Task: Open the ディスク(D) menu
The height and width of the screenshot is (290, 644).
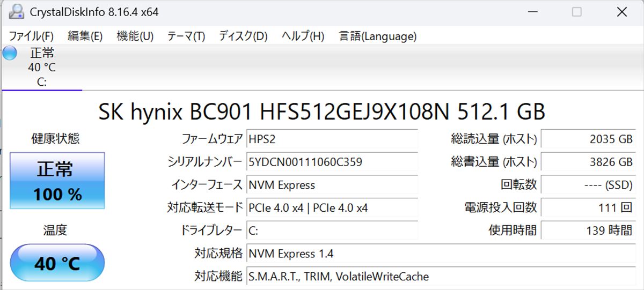Action: pyautogui.click(x=243, y=36)
